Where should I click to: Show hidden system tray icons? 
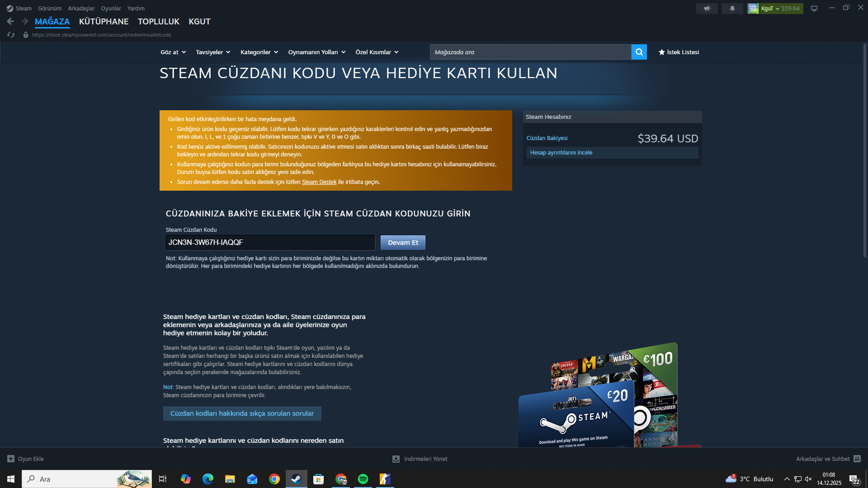coord(787,479)
